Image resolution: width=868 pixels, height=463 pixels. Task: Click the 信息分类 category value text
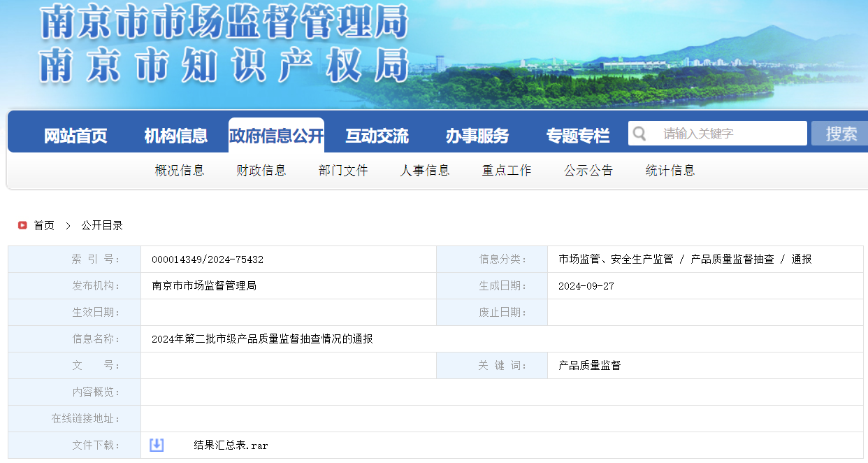(x=685, y=259)
